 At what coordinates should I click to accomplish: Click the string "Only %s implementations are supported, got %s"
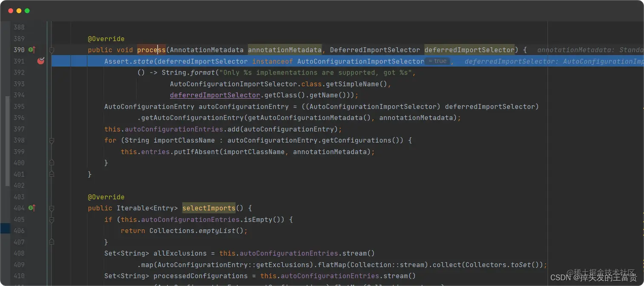click(x=316, y=72)
